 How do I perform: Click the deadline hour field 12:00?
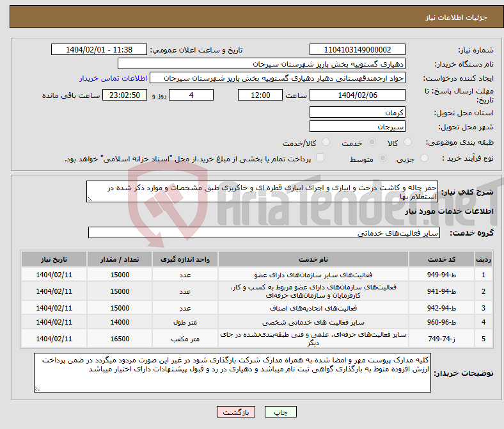260,95
